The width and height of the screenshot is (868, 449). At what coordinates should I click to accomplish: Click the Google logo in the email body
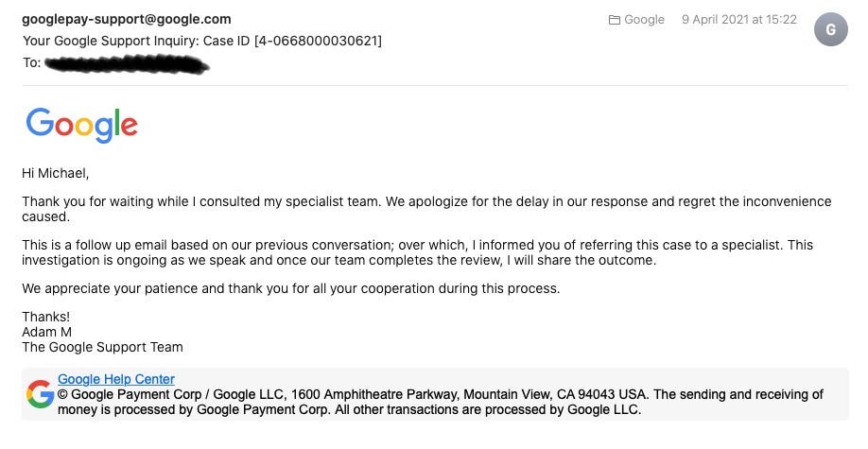point(82,125)
